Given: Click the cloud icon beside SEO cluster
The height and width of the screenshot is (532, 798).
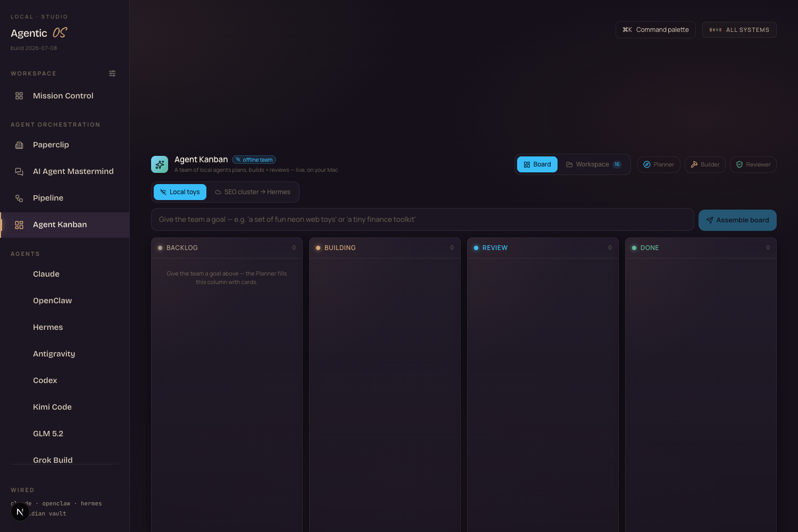Looking at the screenshot, I should [x=218, y=192].
